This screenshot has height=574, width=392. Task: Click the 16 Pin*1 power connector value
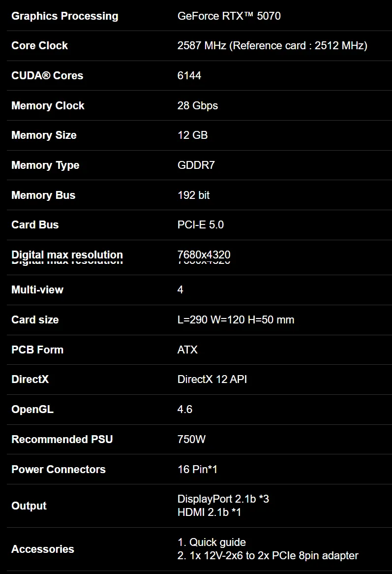pyautogui.click(x=197, y=469)
